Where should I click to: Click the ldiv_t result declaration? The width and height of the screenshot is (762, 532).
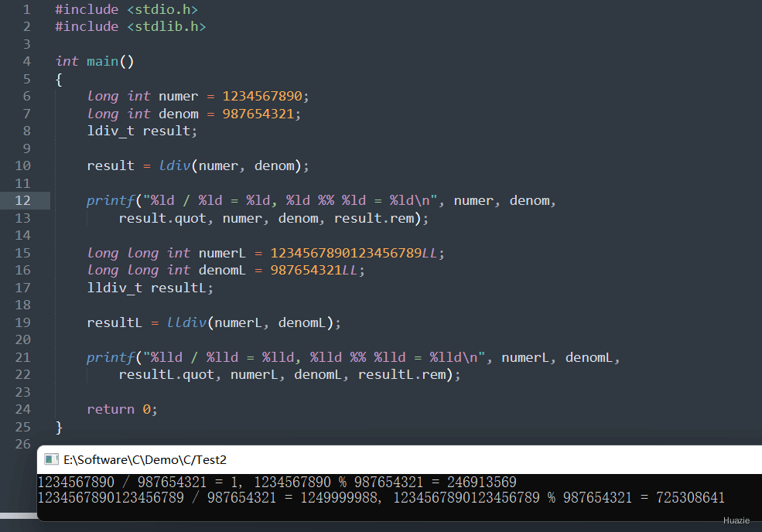142,131
